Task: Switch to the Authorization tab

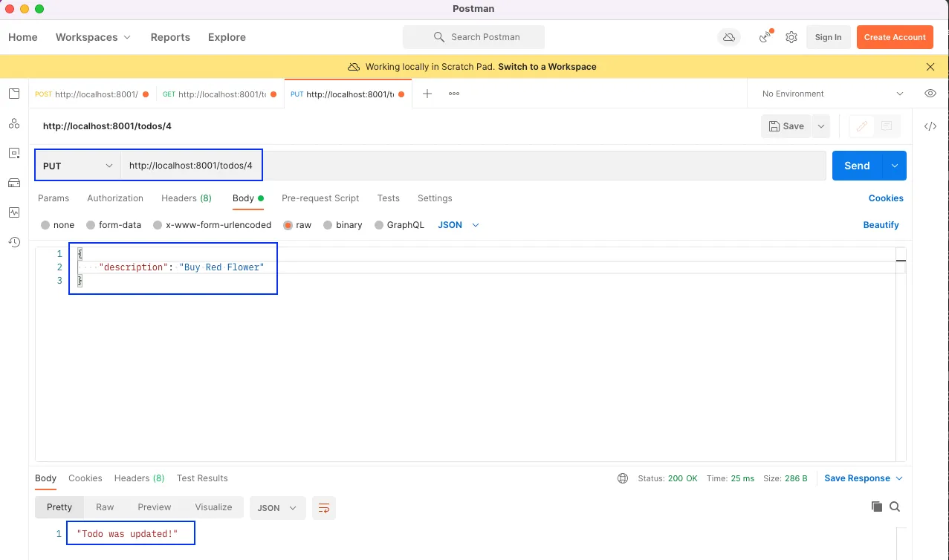Action: point(115,198)
